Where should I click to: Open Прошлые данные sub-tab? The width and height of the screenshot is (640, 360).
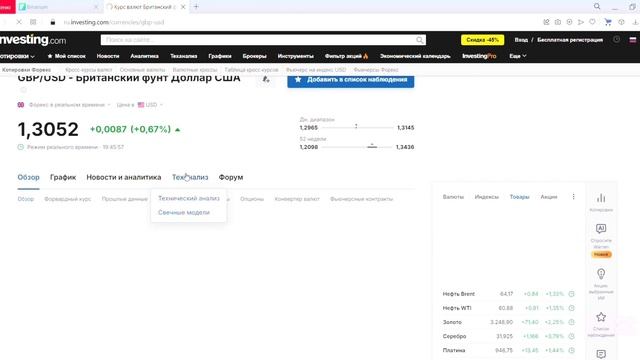tap(124, 199)
